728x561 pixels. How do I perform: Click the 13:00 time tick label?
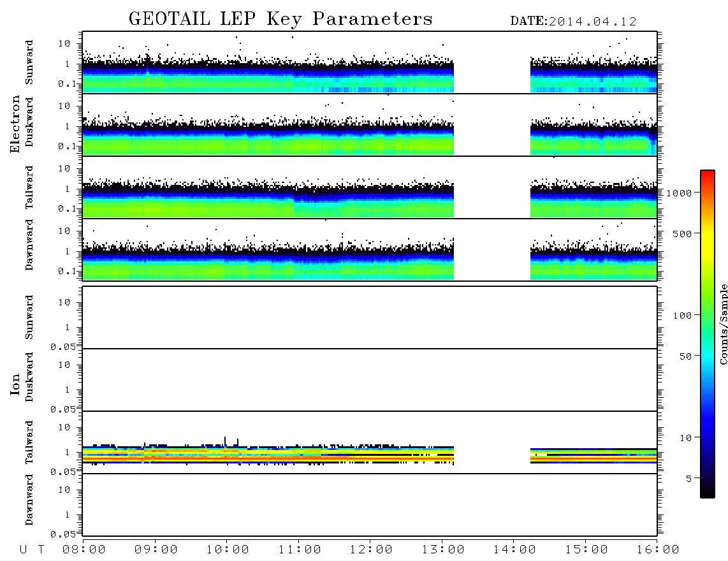click(443, 550)
